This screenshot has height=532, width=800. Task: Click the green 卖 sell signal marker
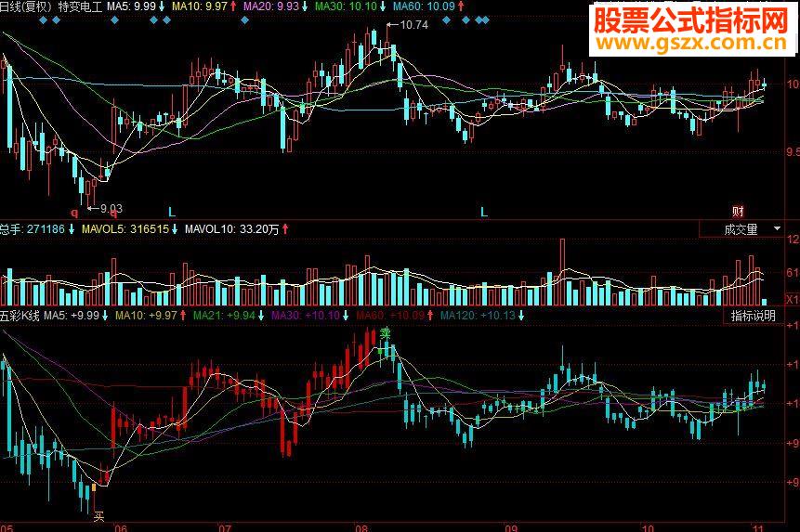(x=386, y=334)
